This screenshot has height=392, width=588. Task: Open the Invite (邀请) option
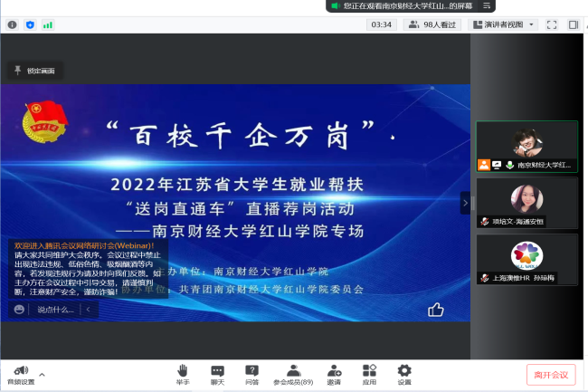(x=335, y=374)
